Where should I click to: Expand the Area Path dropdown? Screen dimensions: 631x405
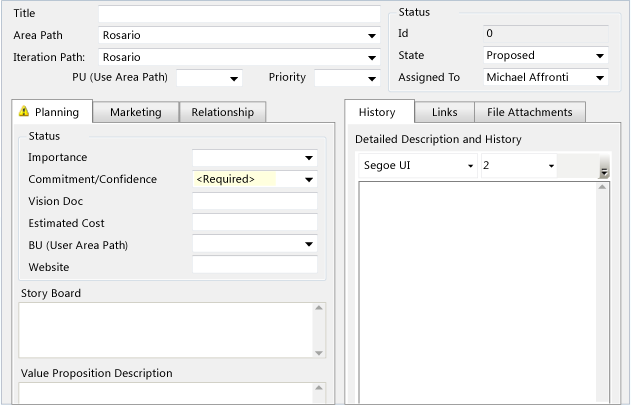point(372,36)
